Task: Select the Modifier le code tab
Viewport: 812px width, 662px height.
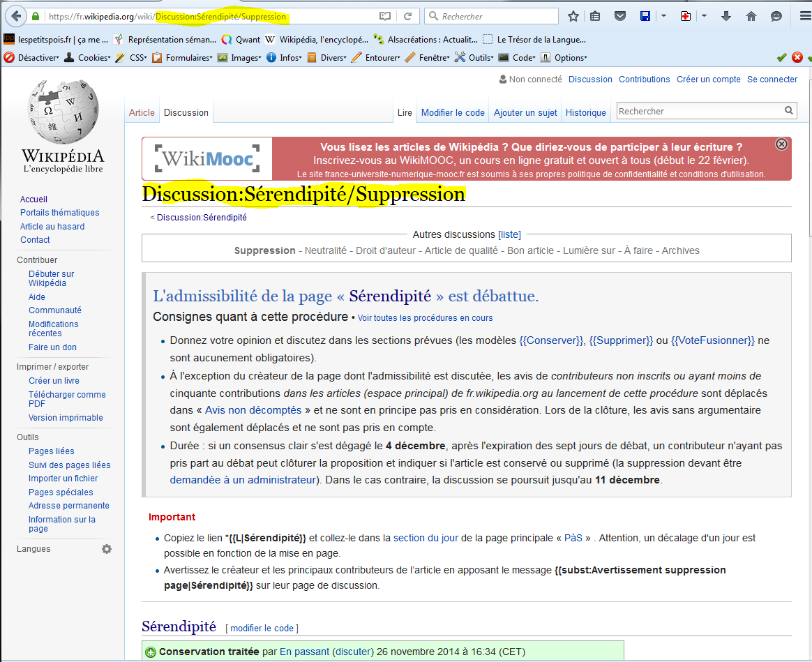Action: (x=453, y=112)
